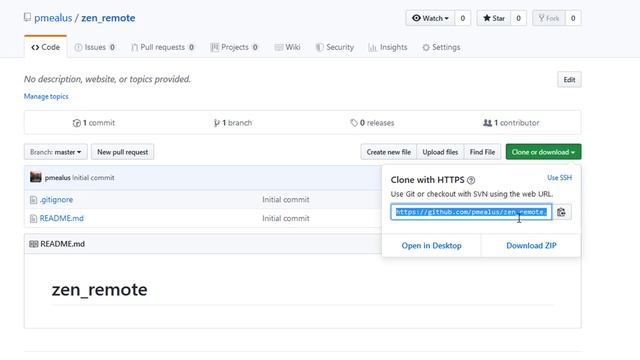Click Download ZIP

coord(531,246)
